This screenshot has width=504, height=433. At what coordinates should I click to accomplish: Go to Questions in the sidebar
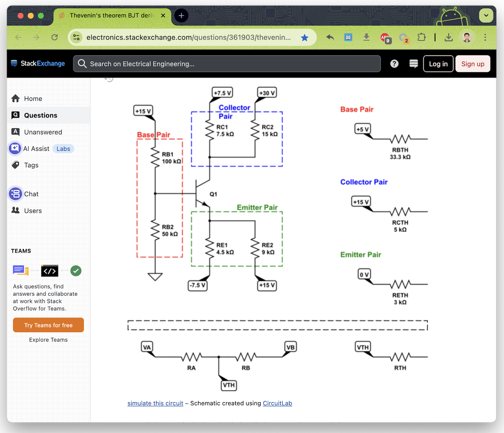[x=41, y=116]
